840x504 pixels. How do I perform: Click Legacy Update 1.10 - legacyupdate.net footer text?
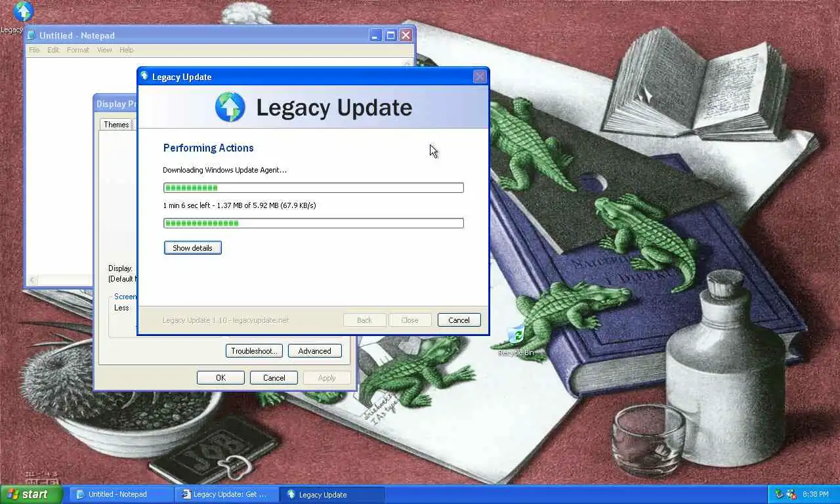pos(226,320)
